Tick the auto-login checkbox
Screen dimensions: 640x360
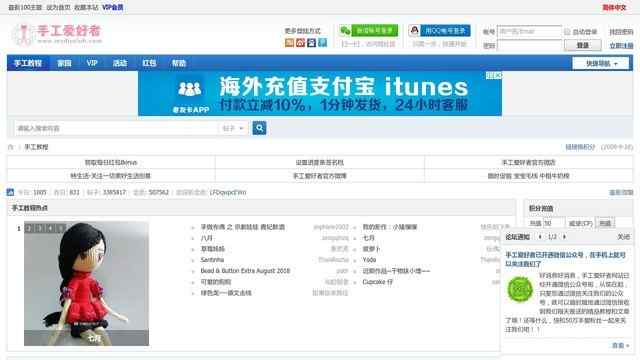pos(567,31)
